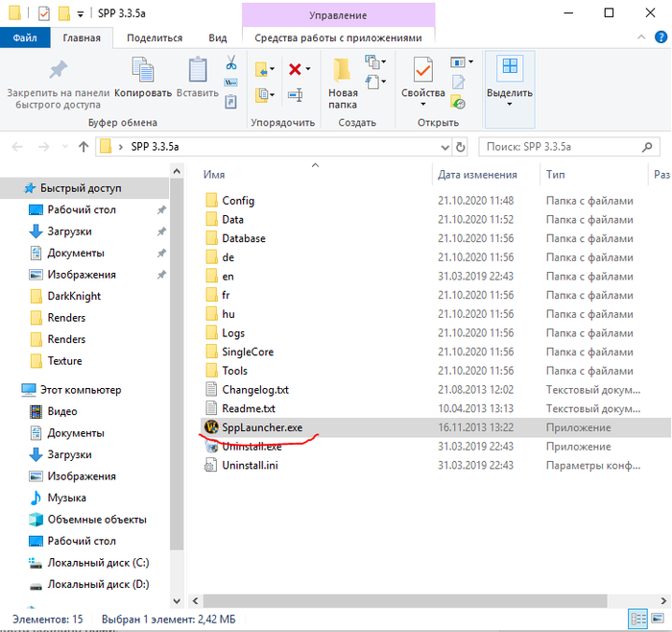Switch to the Вид tab
This screenshot has height=632, width=672.
click(218, 37)
